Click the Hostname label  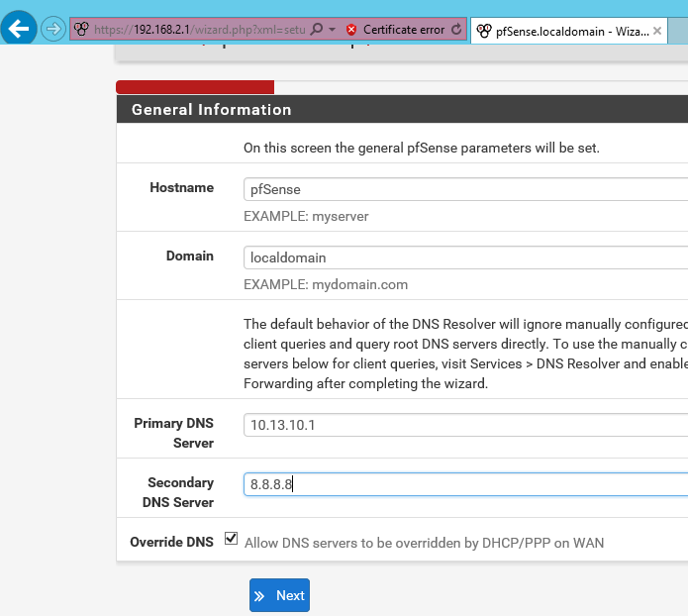(x=182, y=187)
